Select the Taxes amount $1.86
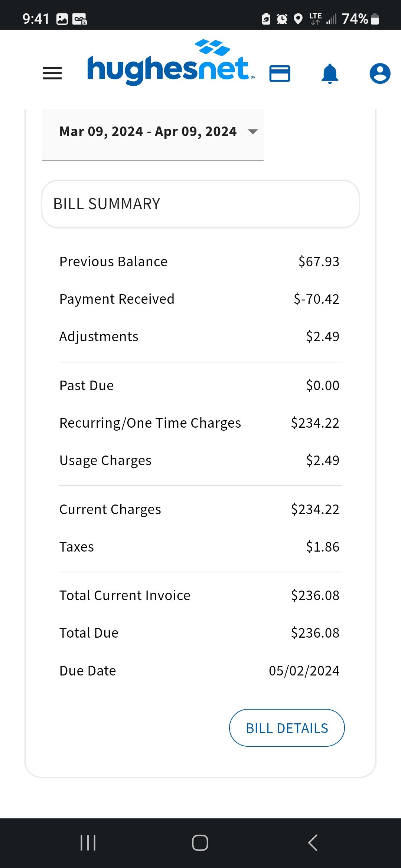The height and width of the screenshot is (868, 401). pos(322,547)
